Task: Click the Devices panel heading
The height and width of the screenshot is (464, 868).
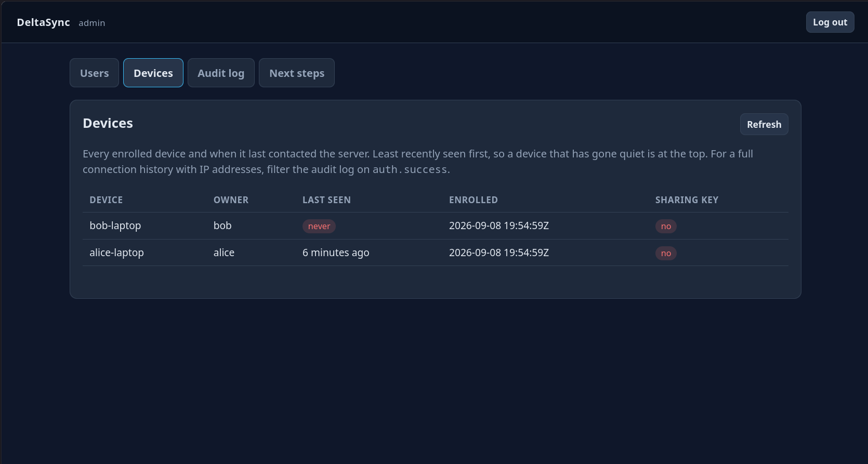Action: click(x=108, y=123)
